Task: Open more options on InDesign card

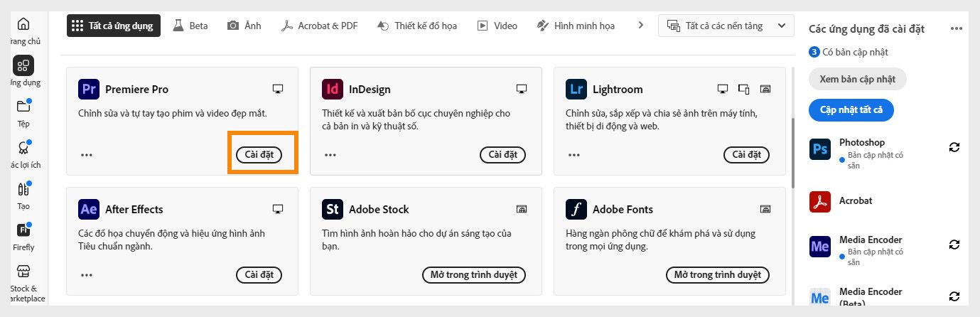Action: click(x=330, y=154)
